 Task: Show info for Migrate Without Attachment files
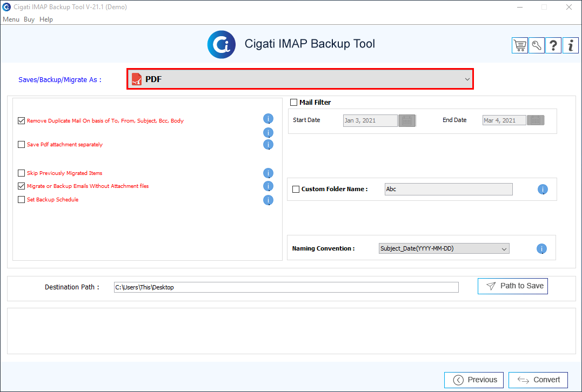tap(268, 186)
